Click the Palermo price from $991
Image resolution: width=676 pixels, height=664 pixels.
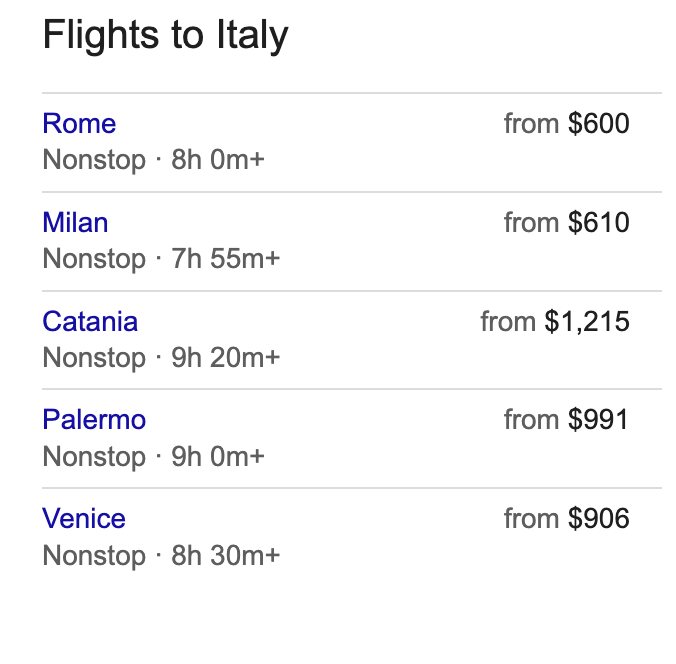pos(566,420)
